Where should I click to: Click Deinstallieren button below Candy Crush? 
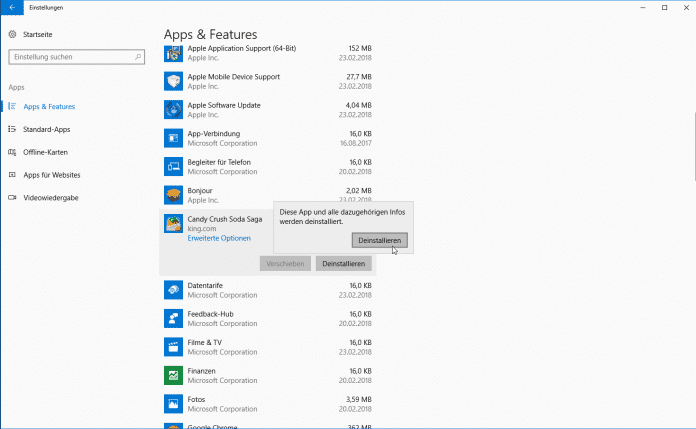tap(344, 263)
